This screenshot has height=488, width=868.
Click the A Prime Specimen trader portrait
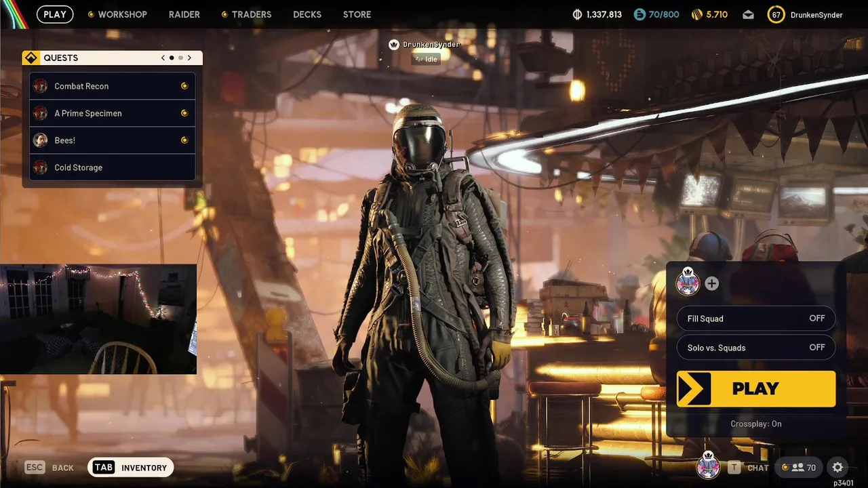coord(41,113)
